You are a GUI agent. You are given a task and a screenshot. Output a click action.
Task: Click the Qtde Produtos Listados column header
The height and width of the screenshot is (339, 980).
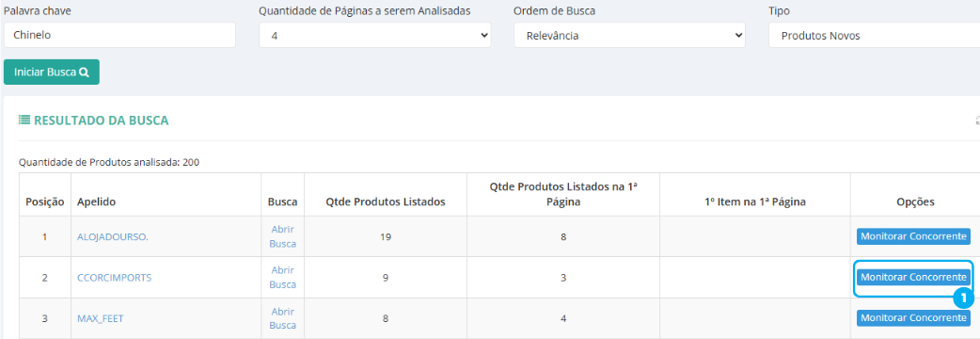385,202
